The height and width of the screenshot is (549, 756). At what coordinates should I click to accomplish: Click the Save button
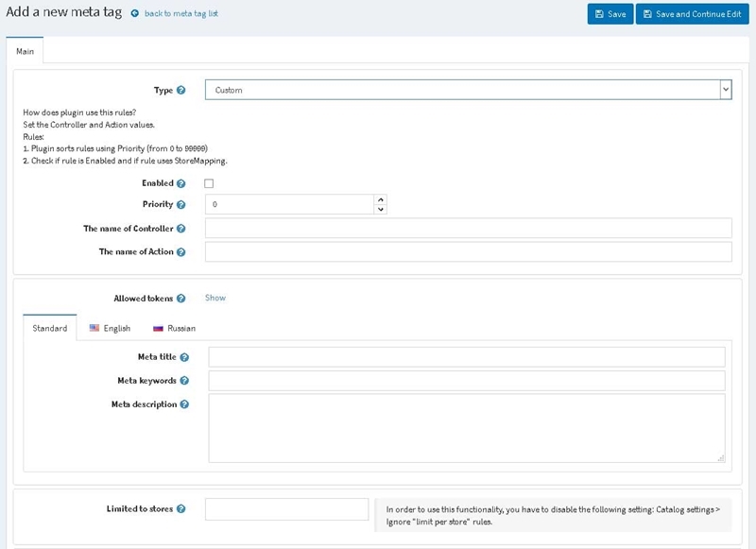click(610, 14)
